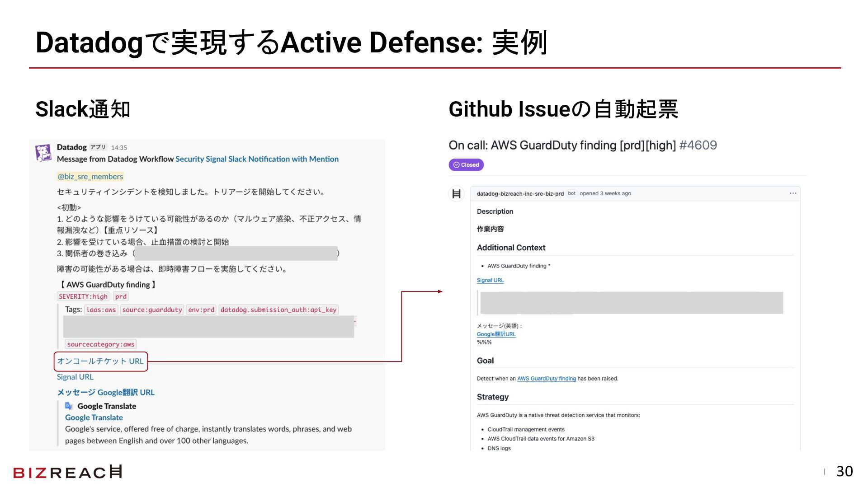Click the source:guardduty tag
This screenshot has height=488, width=868.
point(152,310)
